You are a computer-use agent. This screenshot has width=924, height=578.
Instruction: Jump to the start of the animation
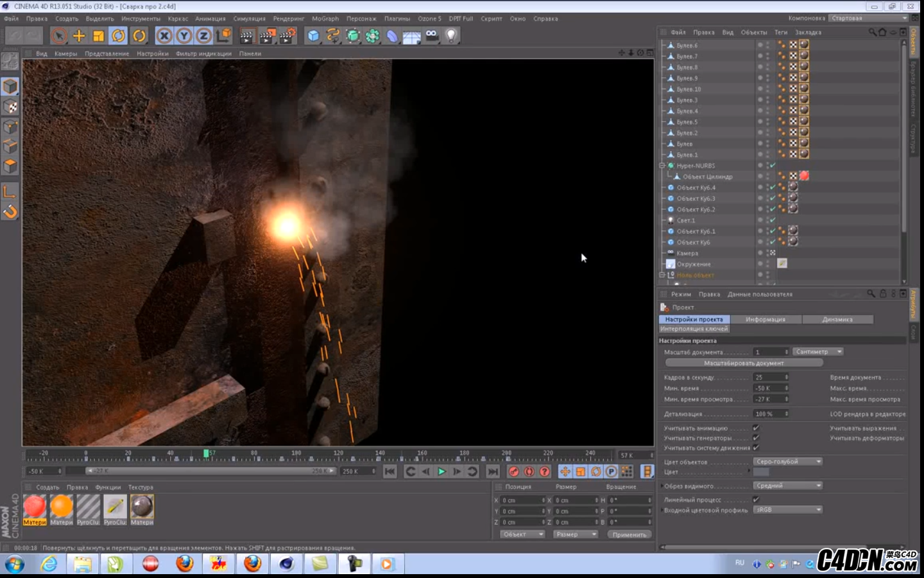click(389, 471)
